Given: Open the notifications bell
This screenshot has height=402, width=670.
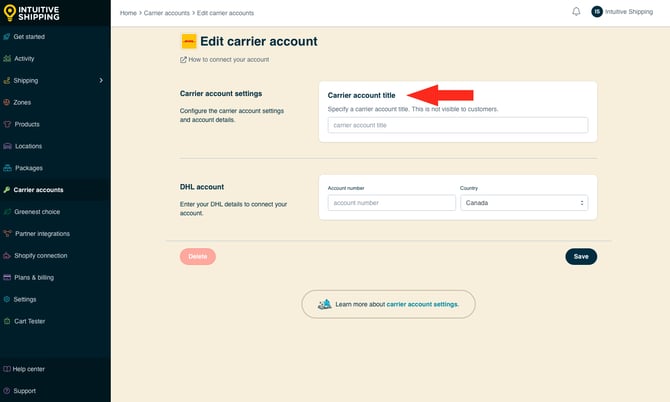Looking at the screenshot, I should click(576, 12).
